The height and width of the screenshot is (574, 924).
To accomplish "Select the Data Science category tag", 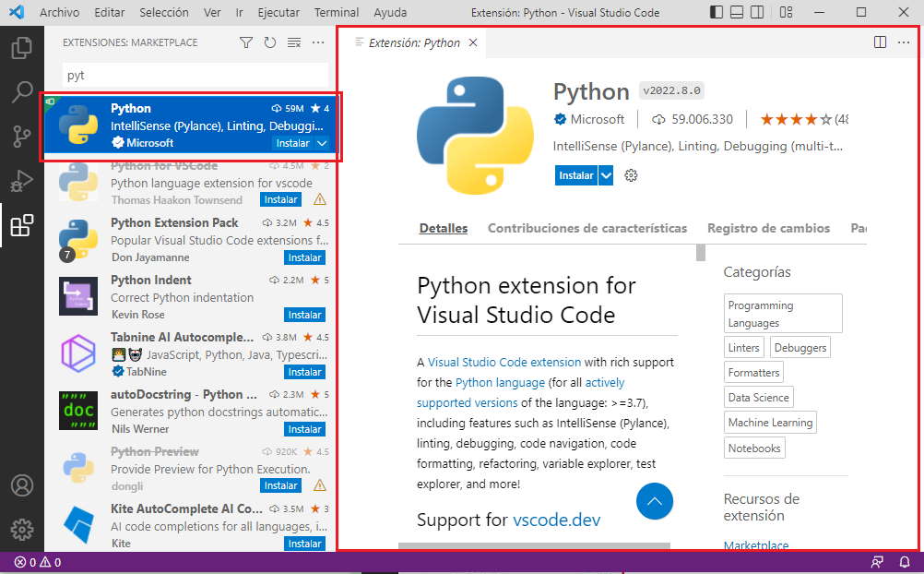I will click(x=758, y=397).
